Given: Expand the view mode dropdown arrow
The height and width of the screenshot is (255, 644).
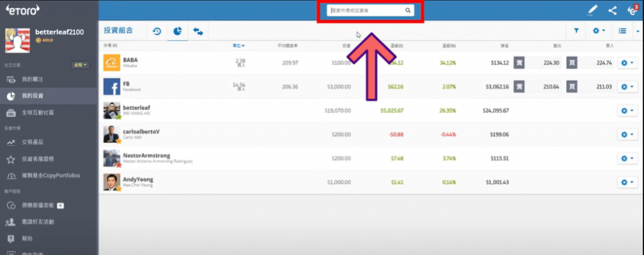Looking at the screenshot, I should [638, 31].
